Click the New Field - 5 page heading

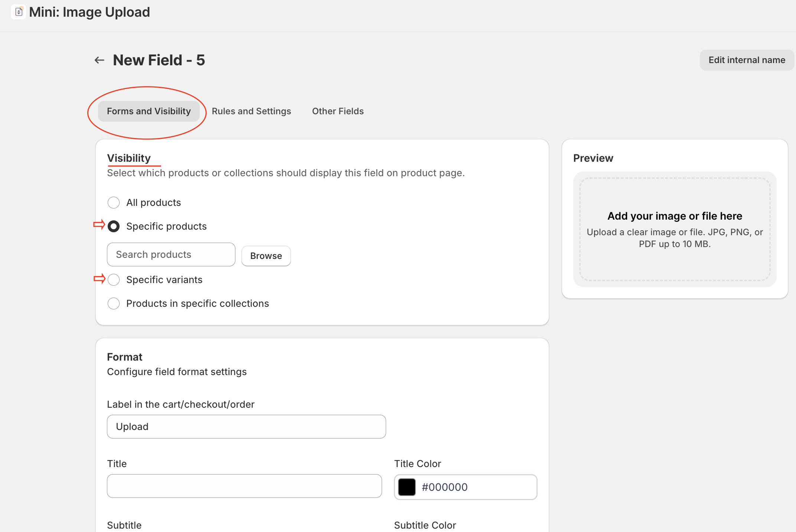pyautogui.click(x=159, y=60)
